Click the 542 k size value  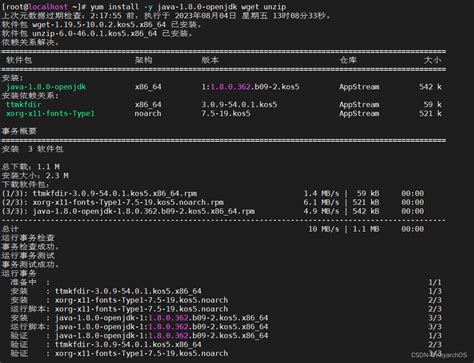(x=430, y=87)
